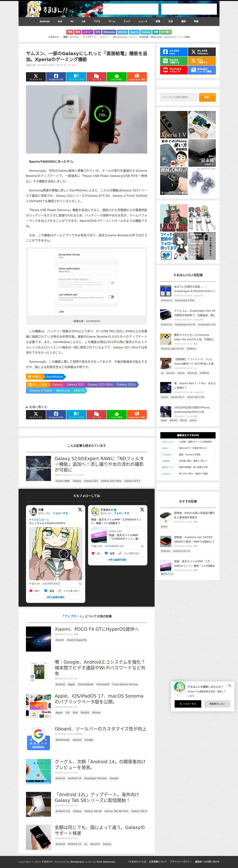
Task: Read 4件の返信を読む on すまほん!! tweet
Action: coord(118,560)
